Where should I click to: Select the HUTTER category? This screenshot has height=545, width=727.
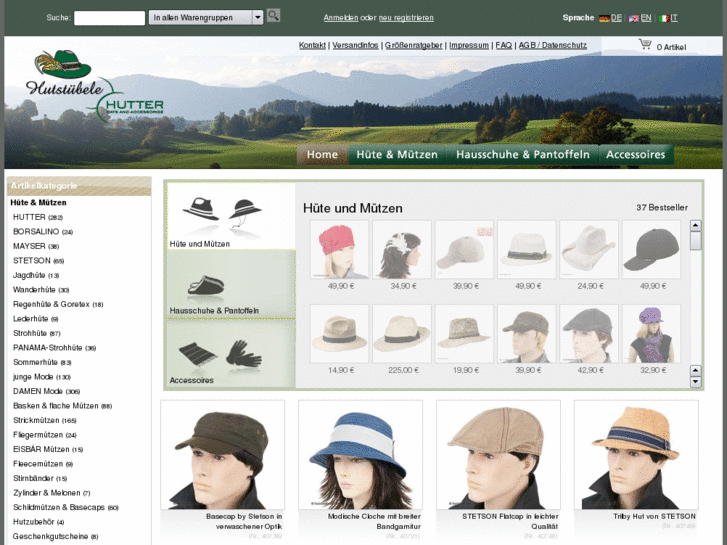pyautogui.click(x=38, y=217)
